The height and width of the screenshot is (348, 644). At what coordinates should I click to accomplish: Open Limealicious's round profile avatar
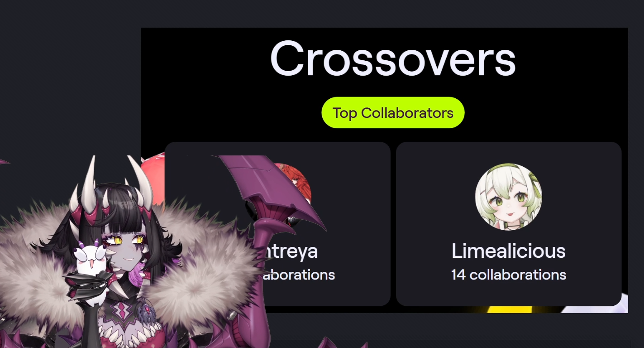pyautogui.click(x=509, y=197)
